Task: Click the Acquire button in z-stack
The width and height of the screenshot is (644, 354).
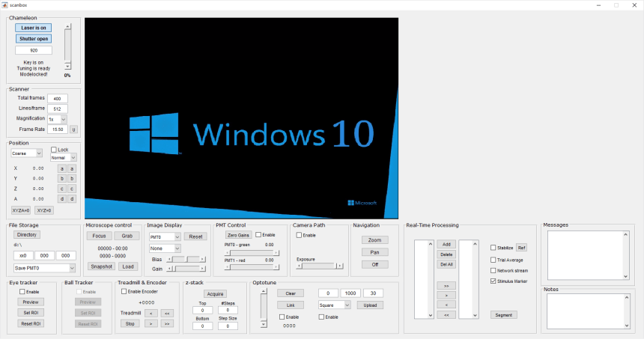Action: 215,294
